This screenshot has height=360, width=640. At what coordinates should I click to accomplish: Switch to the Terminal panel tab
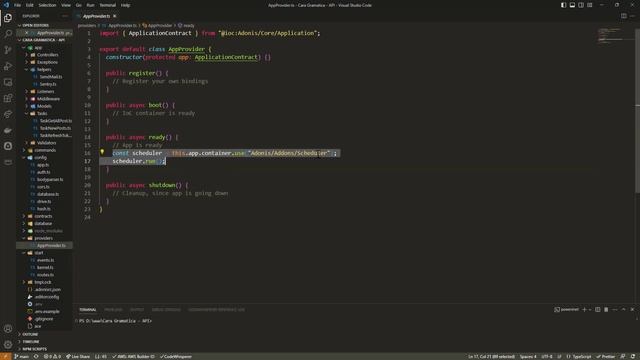point(88,309)
